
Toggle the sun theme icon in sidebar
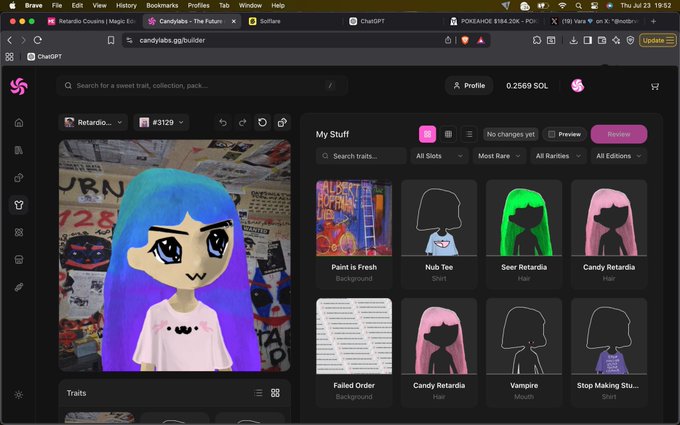(19, 395)
